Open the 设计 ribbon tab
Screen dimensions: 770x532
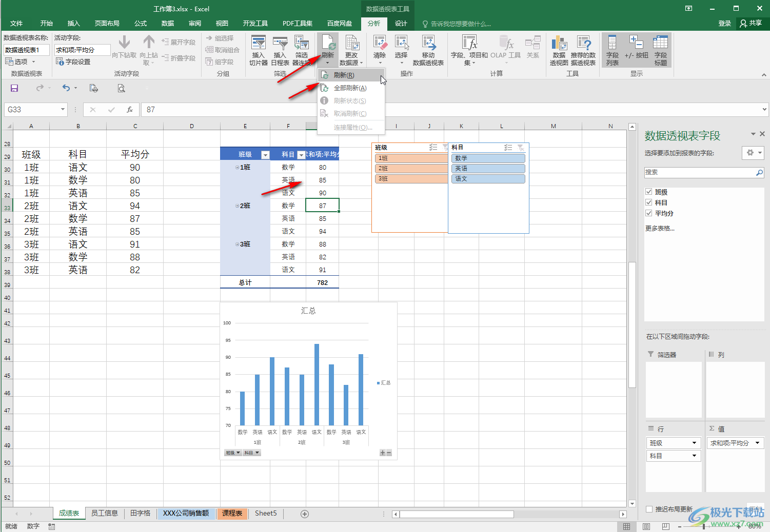pyautogui.click(x=401, y=24)
